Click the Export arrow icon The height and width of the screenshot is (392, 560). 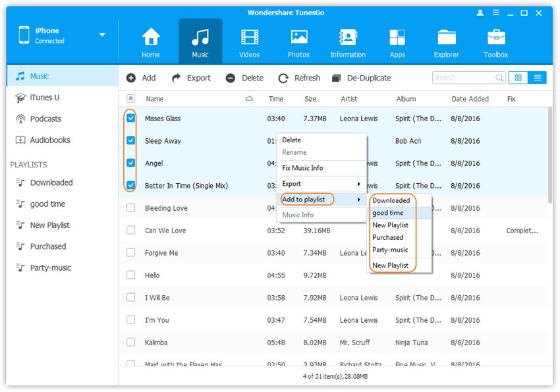click(176, 78)
